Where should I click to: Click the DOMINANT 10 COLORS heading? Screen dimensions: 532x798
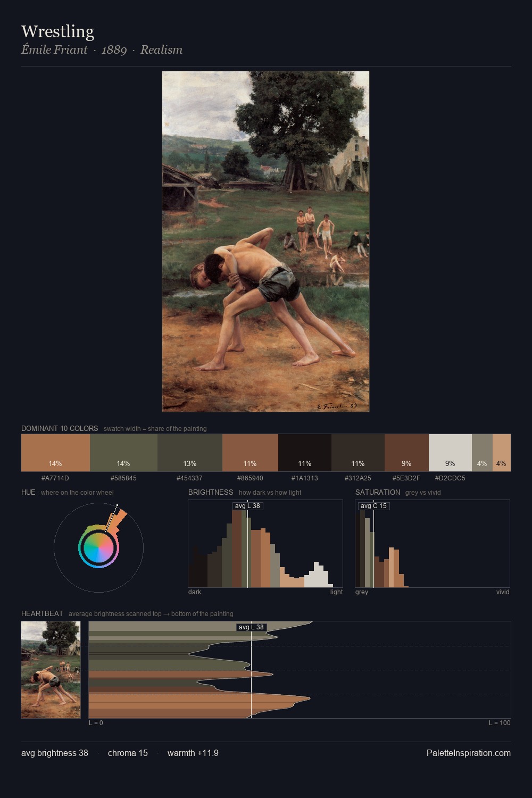click(60, 428)
